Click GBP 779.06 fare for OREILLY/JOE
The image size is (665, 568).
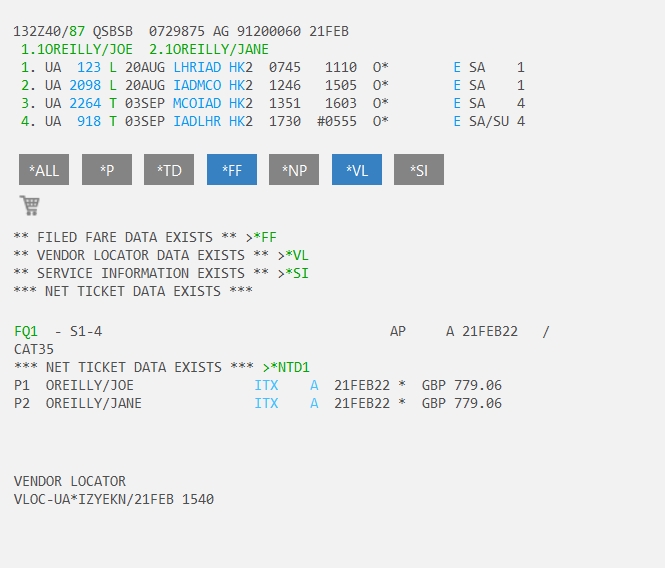461,385
